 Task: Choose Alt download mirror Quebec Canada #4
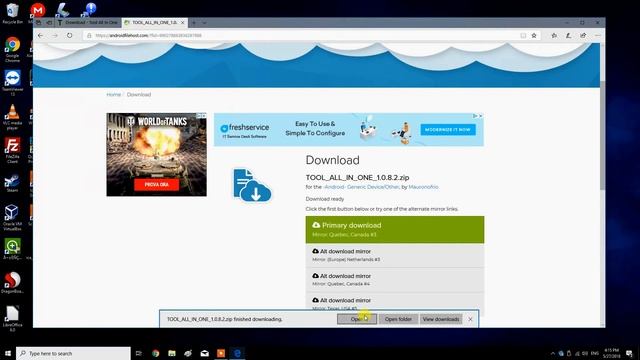[x=395, y=280]
